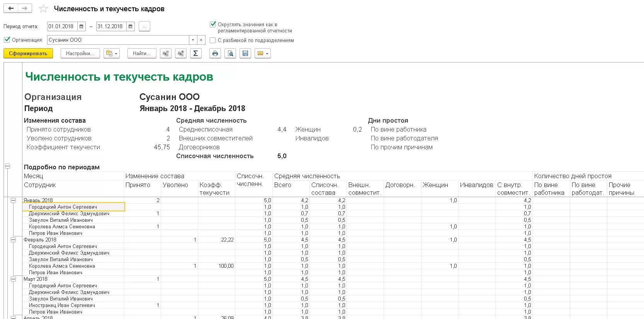
Task: Collapse the Январь 2018 group
Action: pyautogui.click(x=14, y=200)
